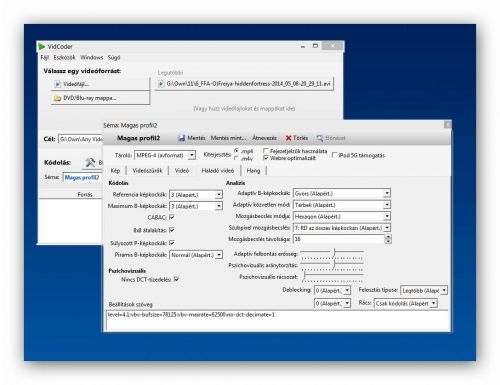The width and height of the screenshot is (500, 385).
Task: Click the Beállítások szöveg options text box
Action: [x=277, y=320]
